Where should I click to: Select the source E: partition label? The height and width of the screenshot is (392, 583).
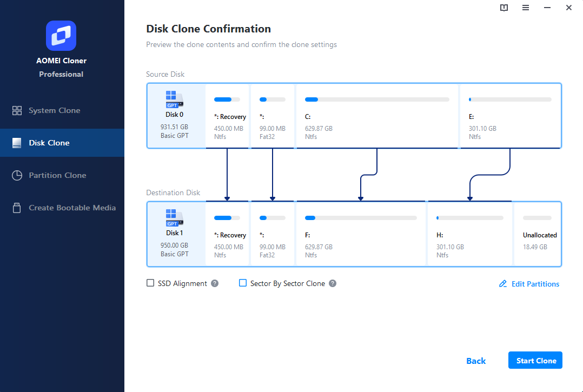[x=471, y=117]
